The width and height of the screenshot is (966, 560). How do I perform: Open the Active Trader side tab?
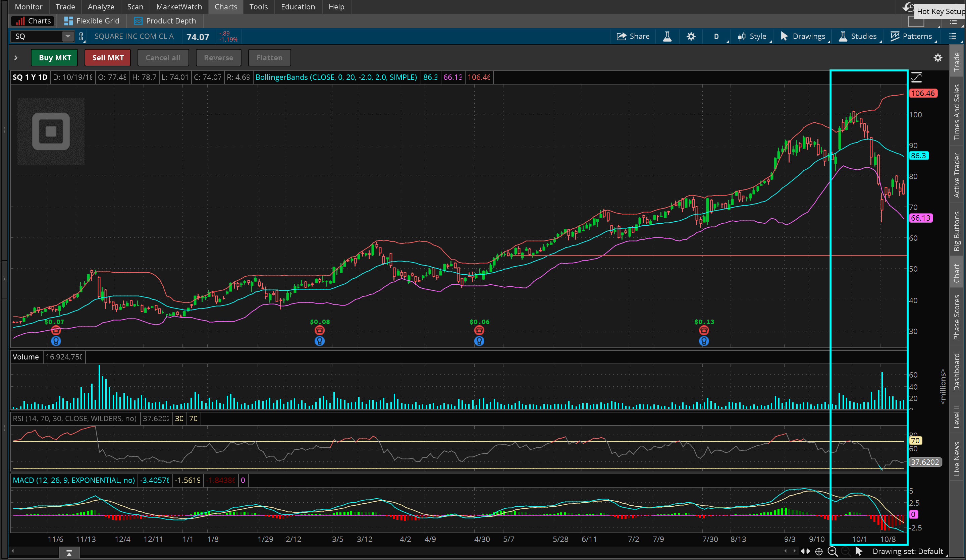[x=957, y=175]
